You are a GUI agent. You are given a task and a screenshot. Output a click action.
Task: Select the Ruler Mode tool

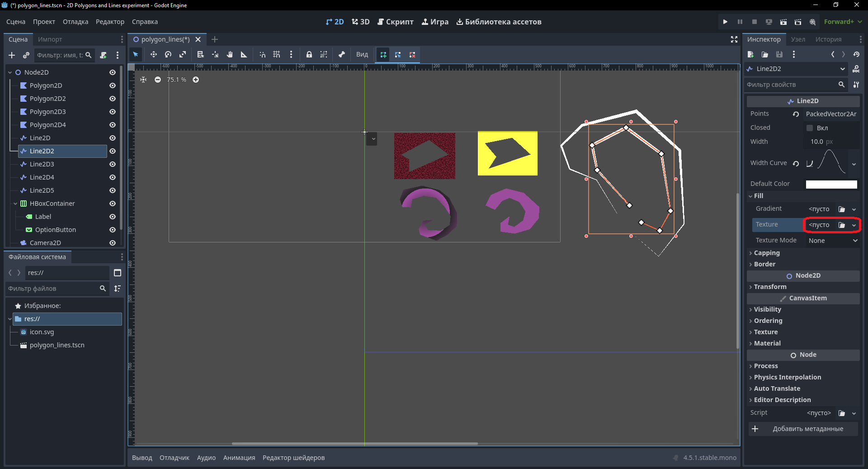pyautogui.click(x=244, y=55)
